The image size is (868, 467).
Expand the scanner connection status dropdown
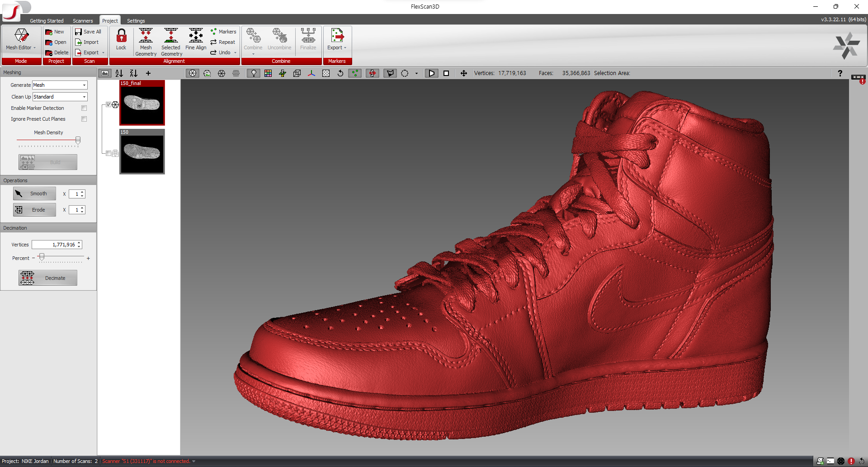[194, 461]
